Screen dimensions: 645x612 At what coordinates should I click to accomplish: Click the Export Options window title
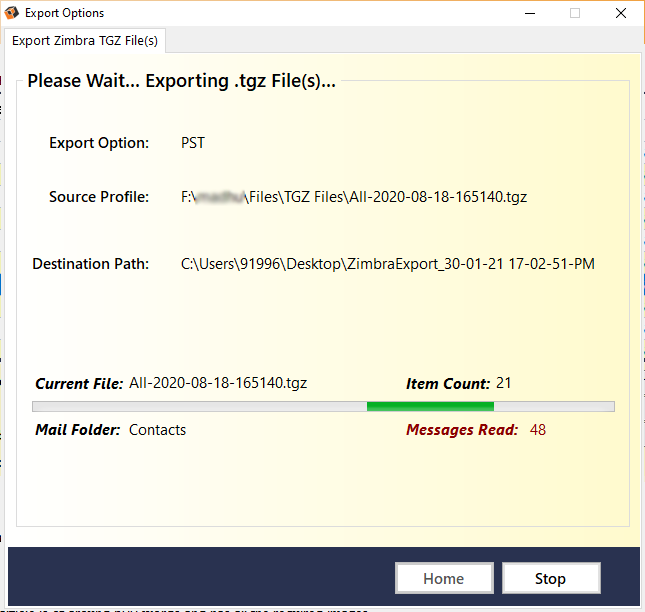[65, 13]
